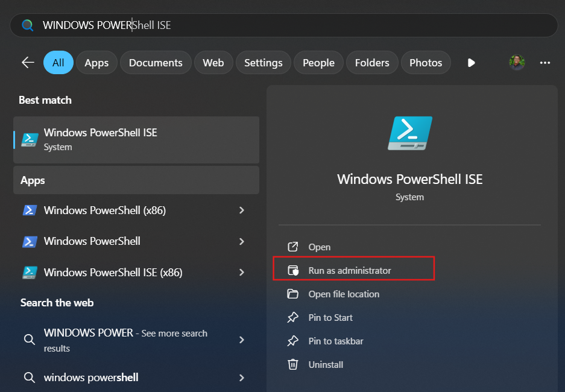This screenshot has width=565, height=392.
Task: Expand Windows PowerShell (x86) options chevron
Action: pos(242,210)
